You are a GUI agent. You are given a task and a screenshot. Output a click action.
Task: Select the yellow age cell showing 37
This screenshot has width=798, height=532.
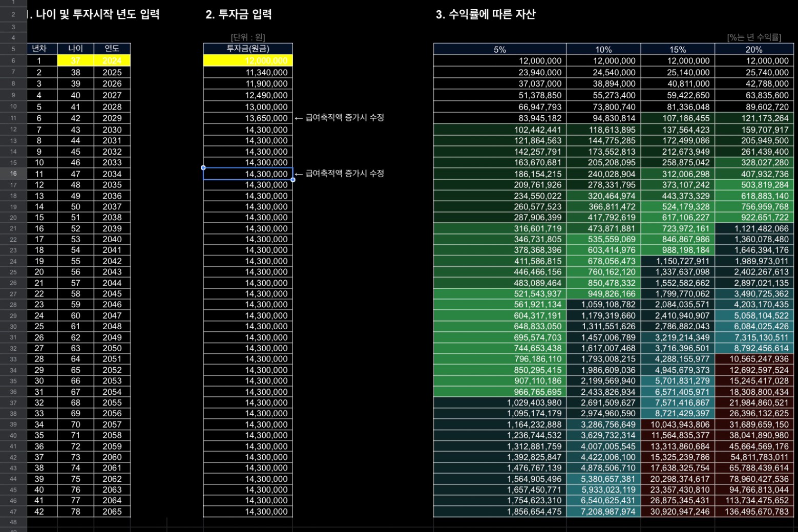(75, 60)
